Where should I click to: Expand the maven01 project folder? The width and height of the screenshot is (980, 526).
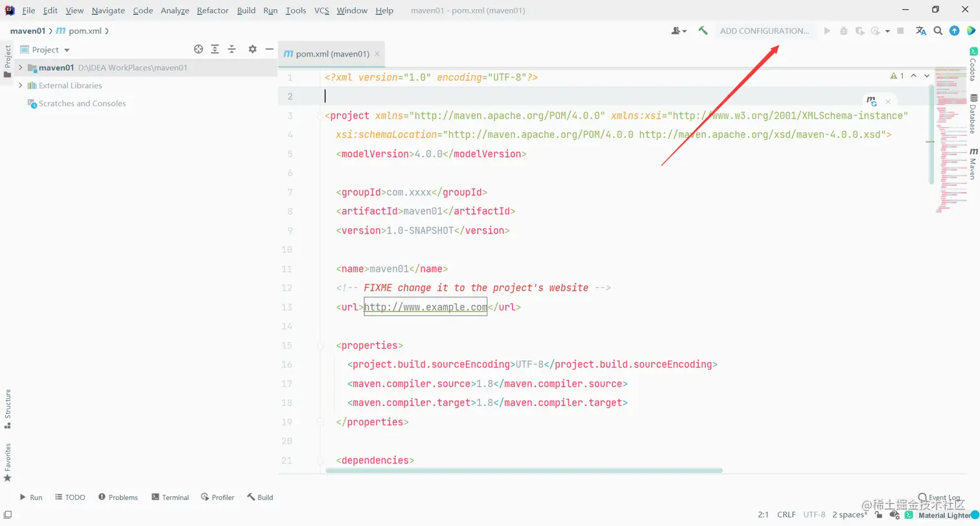tap(21, 67)
